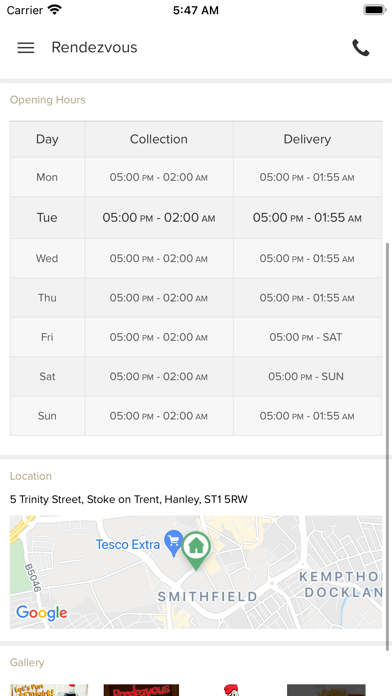The height and width of the screenshot is (696, 392).
Task: Open the Rendezvous logo gallery image
Action: pos(141,690)
